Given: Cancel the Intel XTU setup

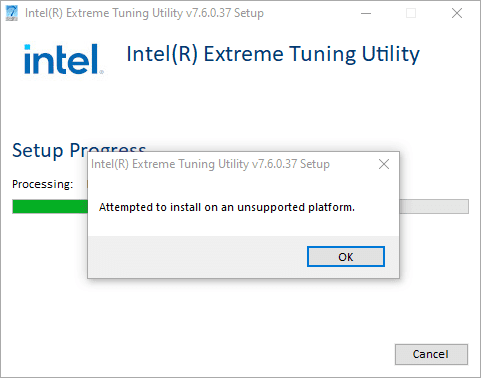Looking at the screenshot, I should [x=431, y=354].
